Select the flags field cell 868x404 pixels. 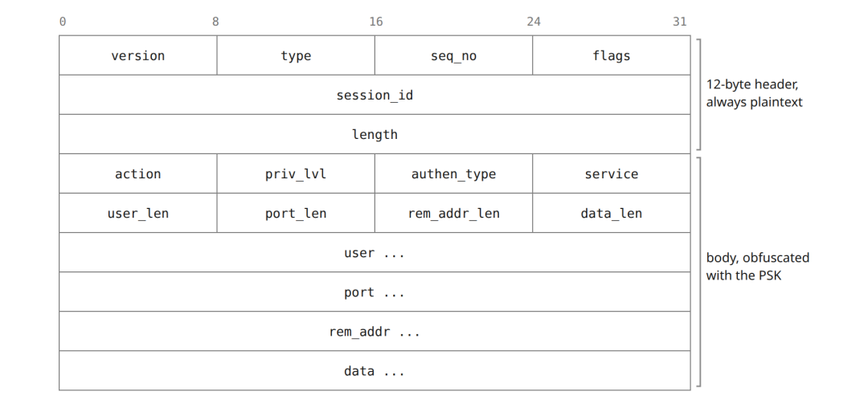[611, 55]
